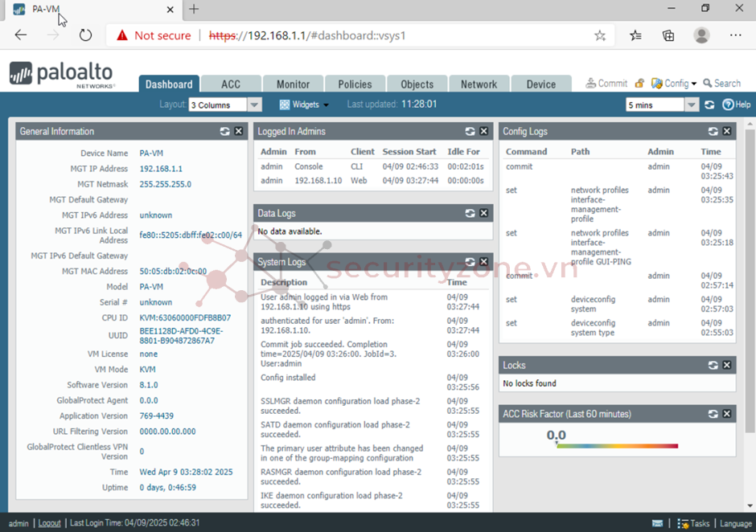Image resolution: width=756 pixels, height=532 pixels.
Task: Switch to the Policies tab
Action: (355, 84)
